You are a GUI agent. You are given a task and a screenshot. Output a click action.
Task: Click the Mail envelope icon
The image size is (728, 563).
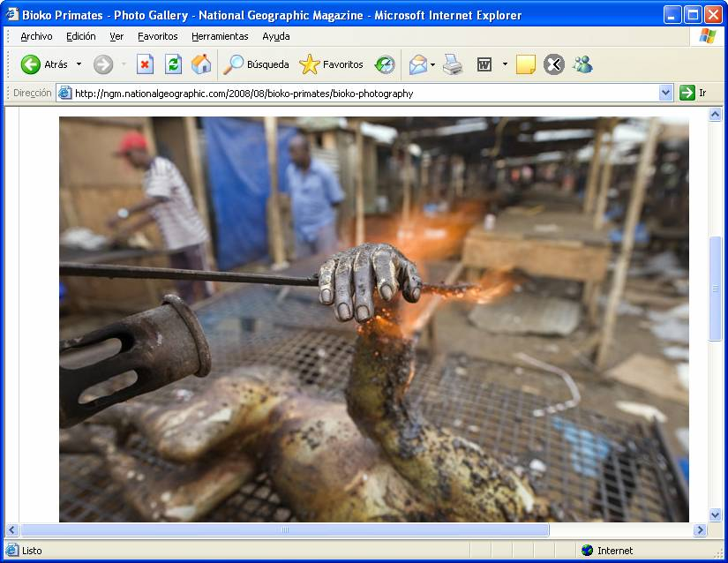tap(417, 64)
